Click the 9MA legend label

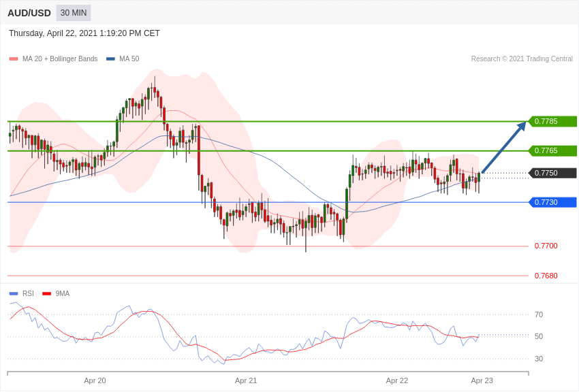(x=63, y=294)
